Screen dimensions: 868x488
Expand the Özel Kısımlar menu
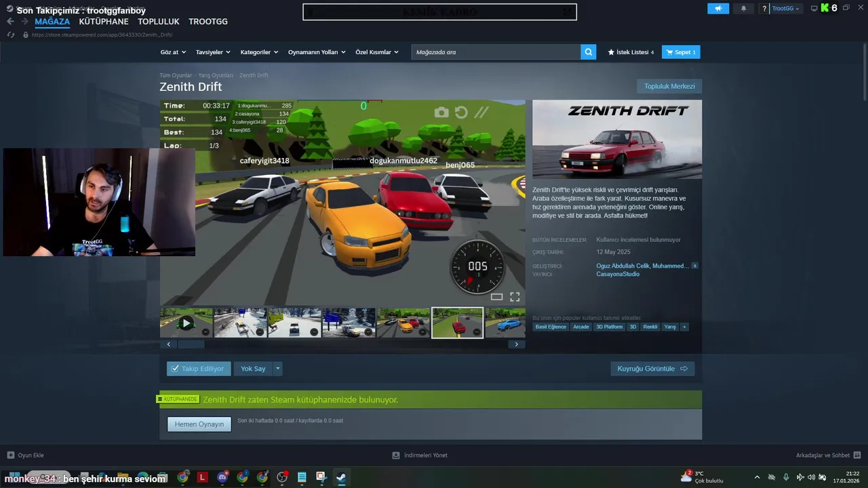377,52
